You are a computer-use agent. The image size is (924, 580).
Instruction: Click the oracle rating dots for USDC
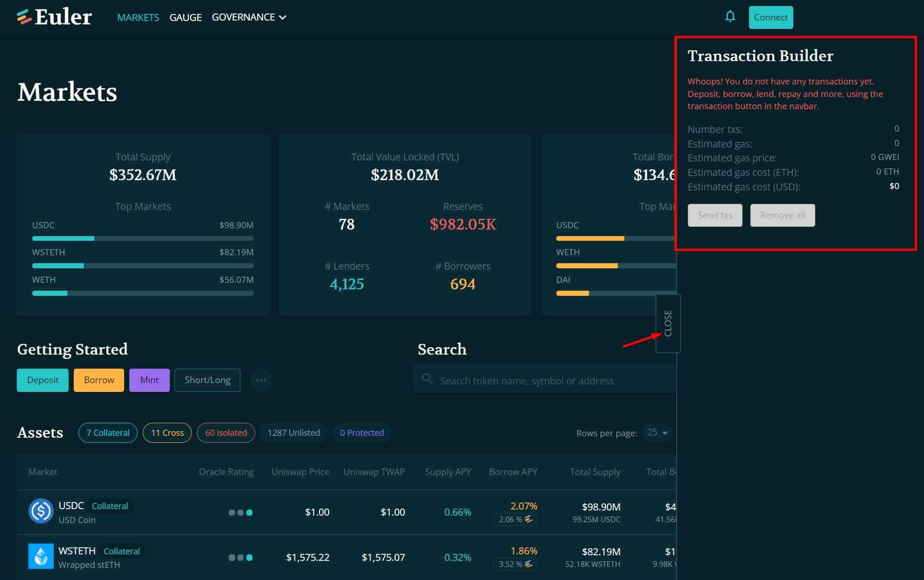click(241, 512)
